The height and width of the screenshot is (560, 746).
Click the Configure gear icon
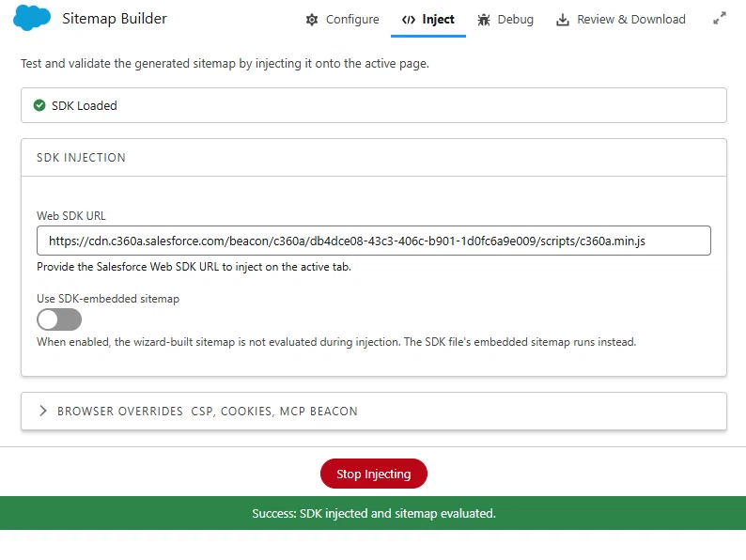(x=312, y=20)
